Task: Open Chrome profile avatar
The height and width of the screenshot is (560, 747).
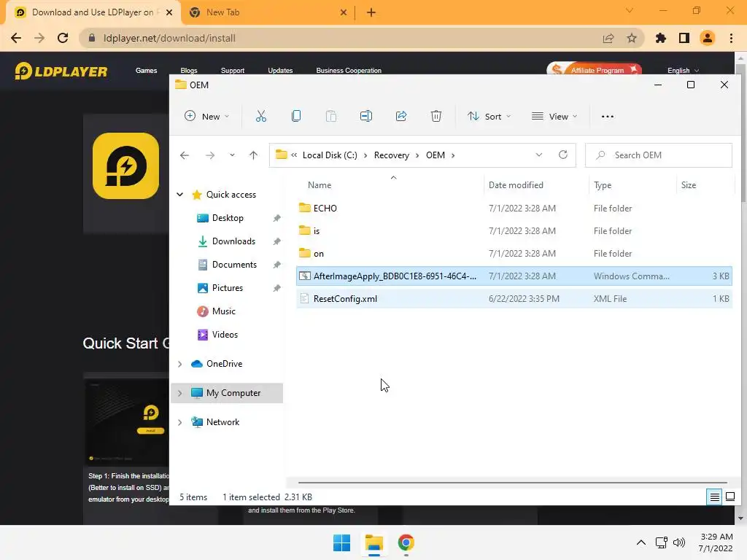Action: [708, 38]
